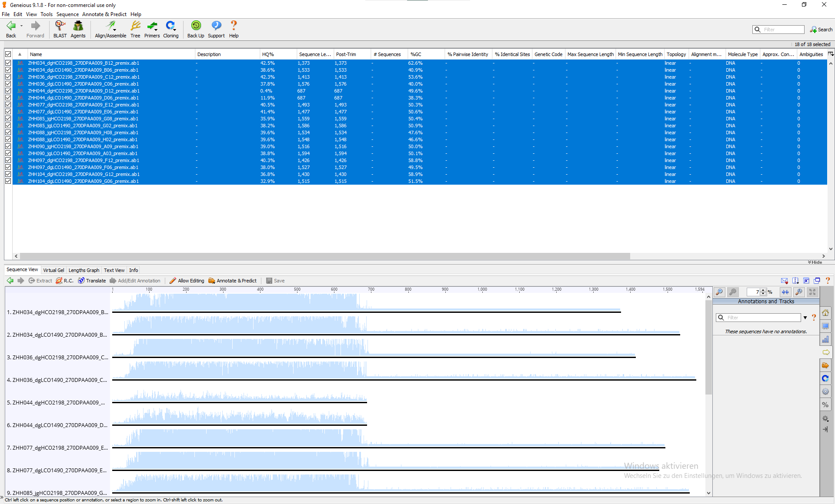Uncheck the ZHH104_dgLCO1490 G06 row checkbox
The width and height of the screenshot is (835, 504).
(x=8, y=181)
